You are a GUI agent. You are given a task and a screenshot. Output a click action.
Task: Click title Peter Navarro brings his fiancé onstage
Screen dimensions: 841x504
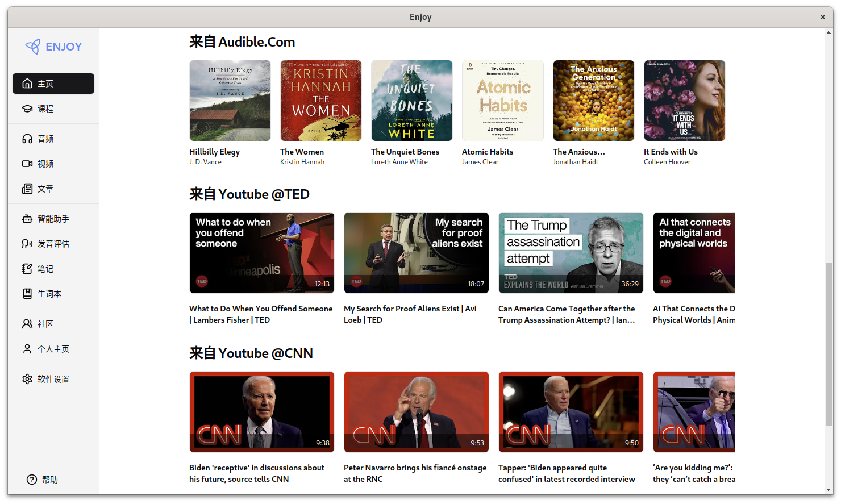tap(415, 473)
